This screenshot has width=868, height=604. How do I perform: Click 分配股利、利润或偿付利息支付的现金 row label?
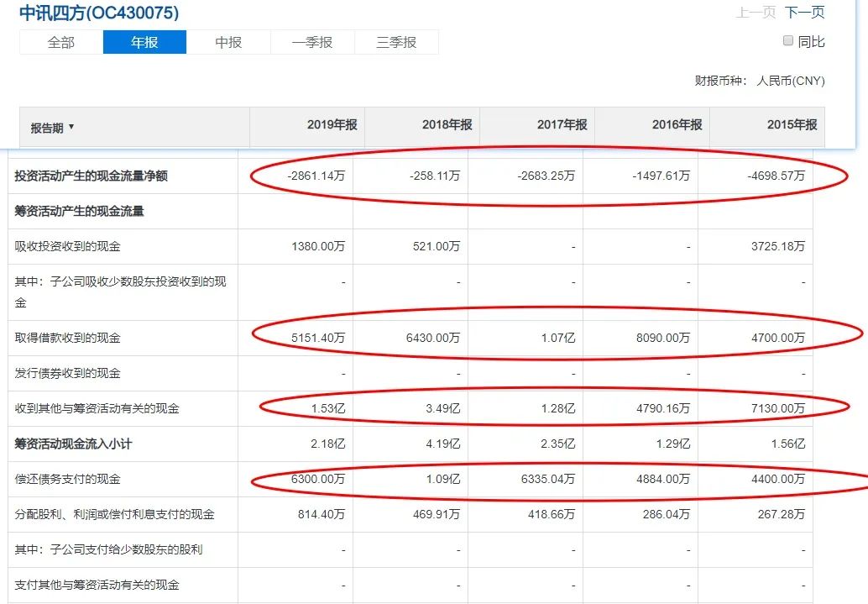tap(115, 514)
